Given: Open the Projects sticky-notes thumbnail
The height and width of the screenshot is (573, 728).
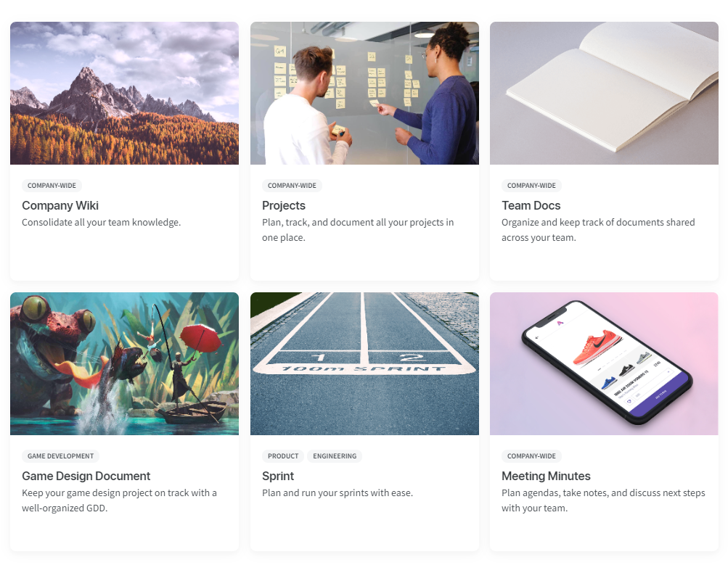Looking at the screenshot, I should click(364, 93).
